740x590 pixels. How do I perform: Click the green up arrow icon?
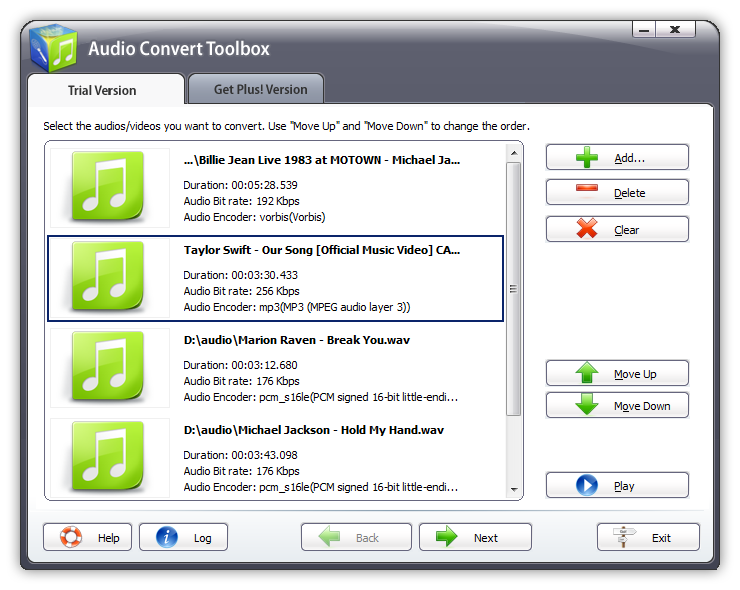pyautogui.click(x=587, y=372)
